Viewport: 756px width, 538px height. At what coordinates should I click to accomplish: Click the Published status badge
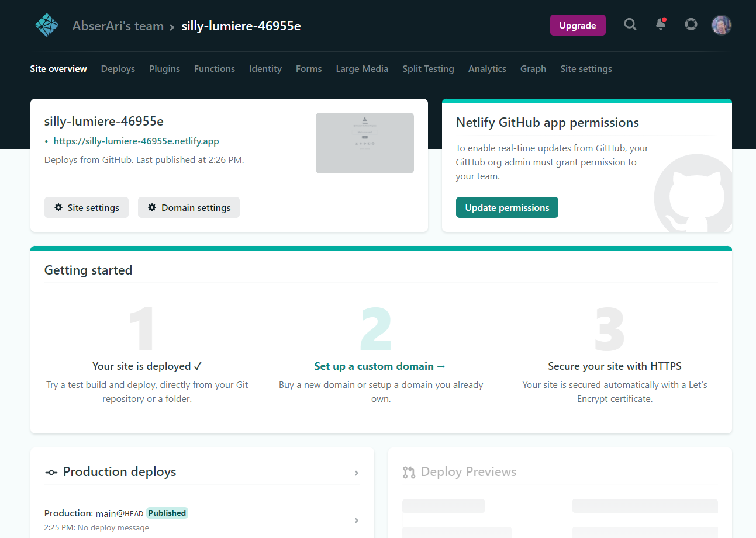(x=167, y=513)
